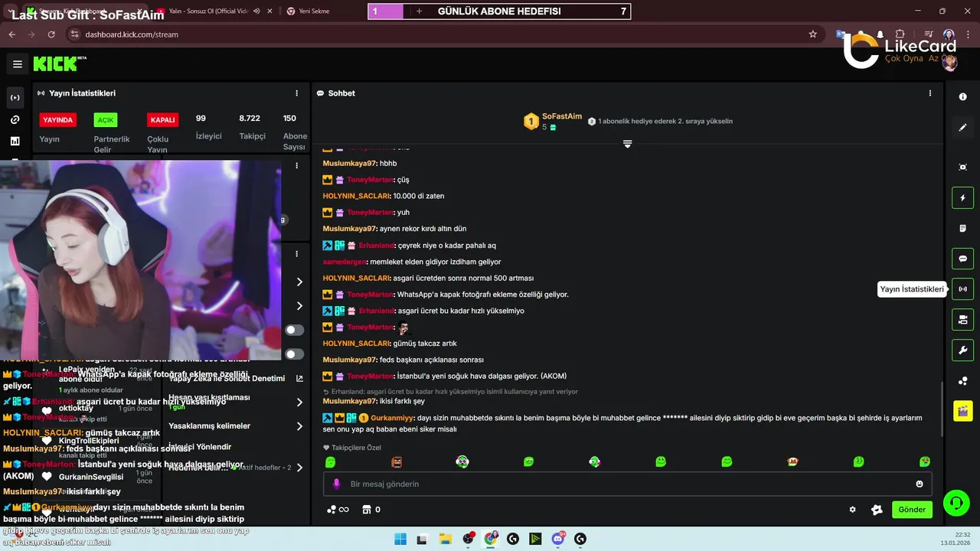Image resolution: width=980 pixels, height=551 pixels.
Task: Click the three-dots points icon in right sidebar
Action: pos(963,381)
